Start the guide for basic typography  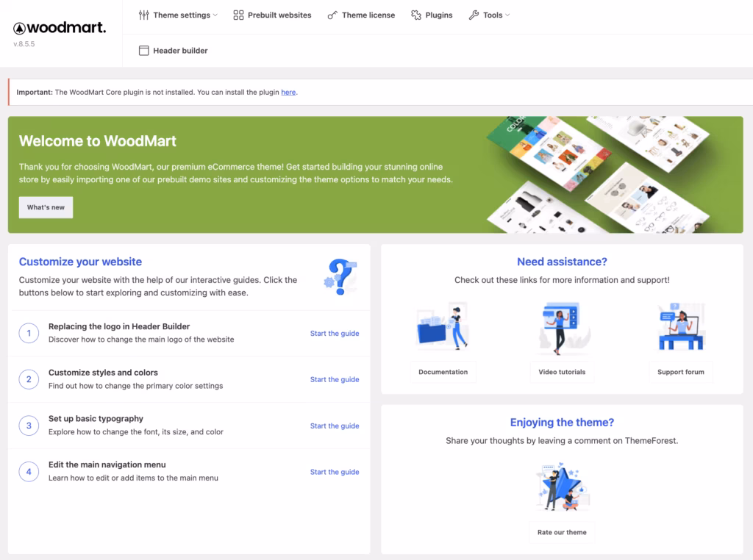coord(335,426)
